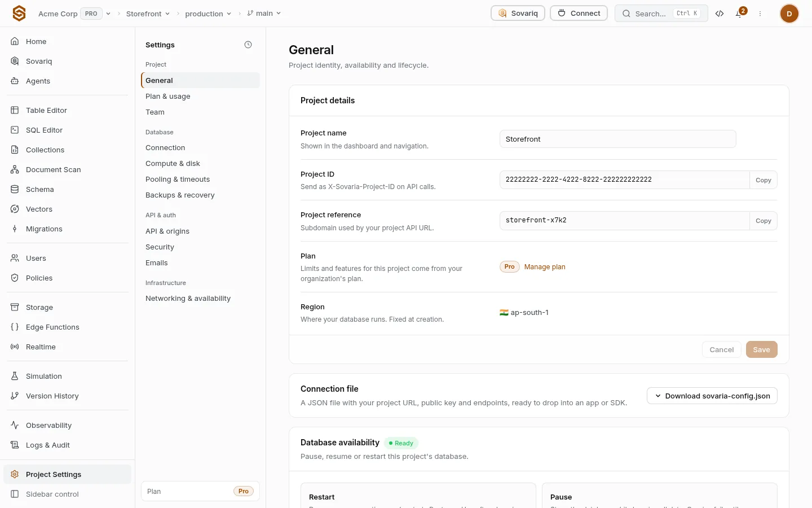
Task: Open the SQL Editor
Action: [68, 130]
